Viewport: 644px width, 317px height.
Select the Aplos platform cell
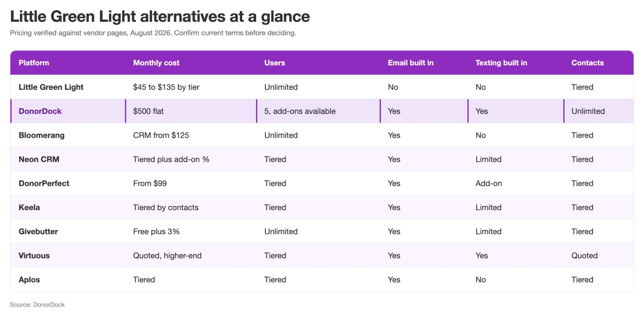coord(29,280)
